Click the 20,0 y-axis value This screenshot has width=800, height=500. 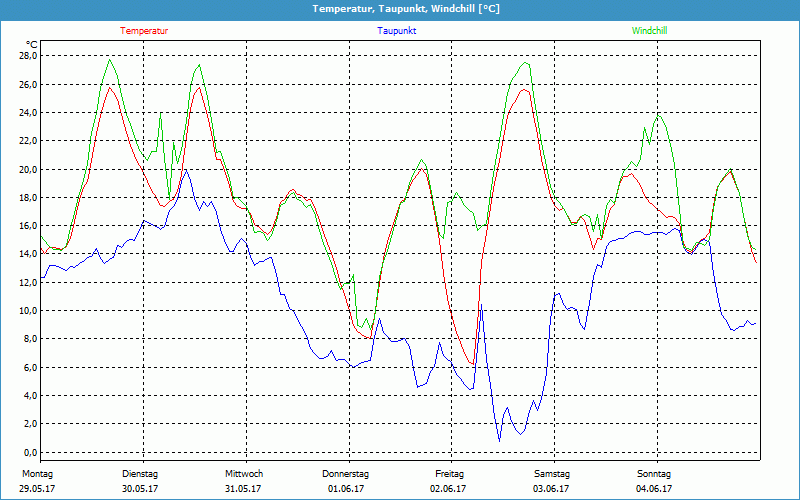[x=28, y=169]
